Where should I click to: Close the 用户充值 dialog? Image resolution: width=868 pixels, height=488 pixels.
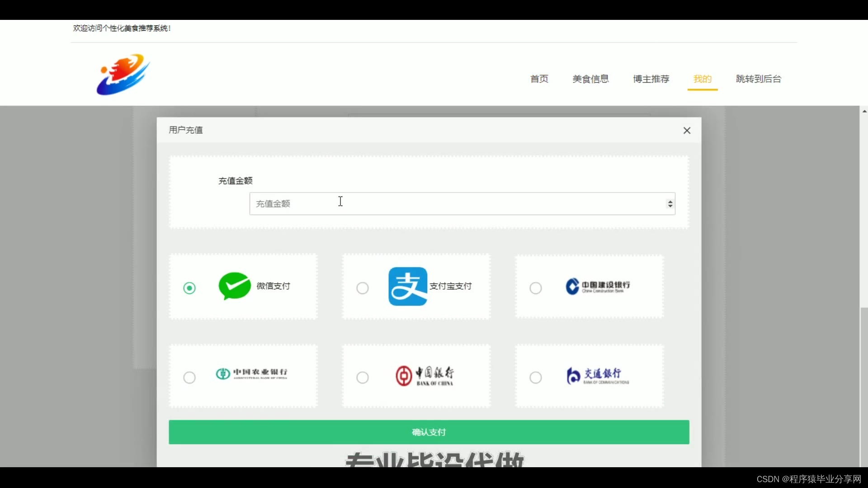(x=687, y=131)
